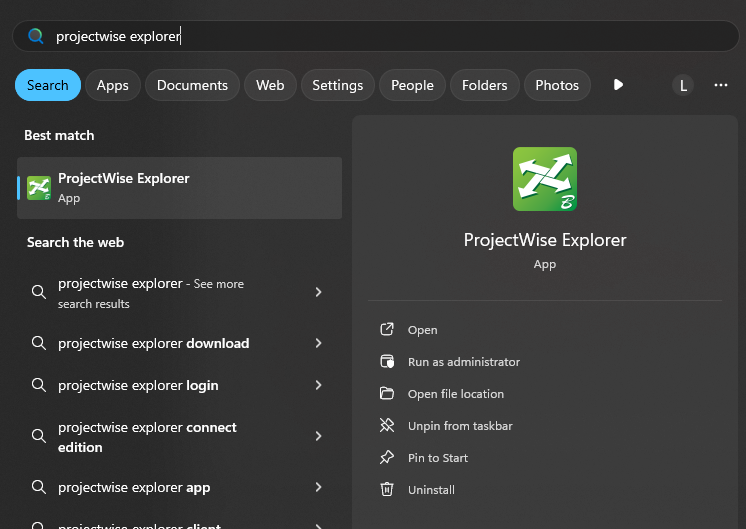The height and width of the screenshot is (529, 746).
Task: Choose Unpin from taskbar
Action: (x=459, y=426)
